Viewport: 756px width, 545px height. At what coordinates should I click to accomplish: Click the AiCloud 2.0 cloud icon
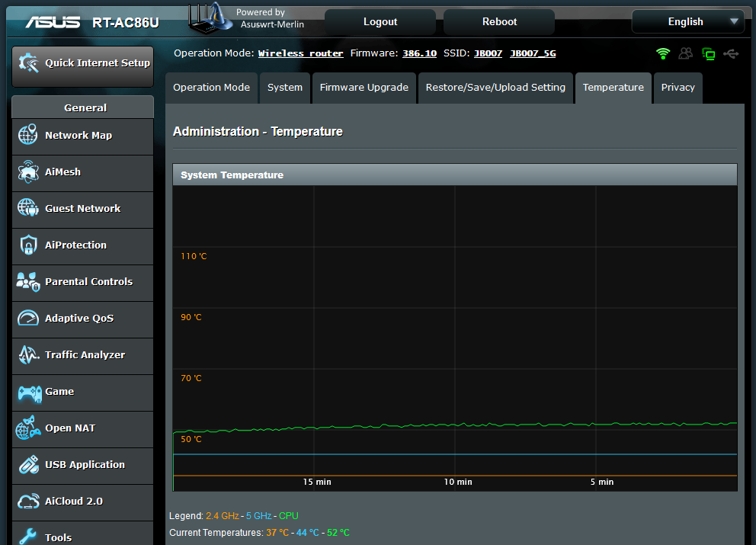point(28,501)
